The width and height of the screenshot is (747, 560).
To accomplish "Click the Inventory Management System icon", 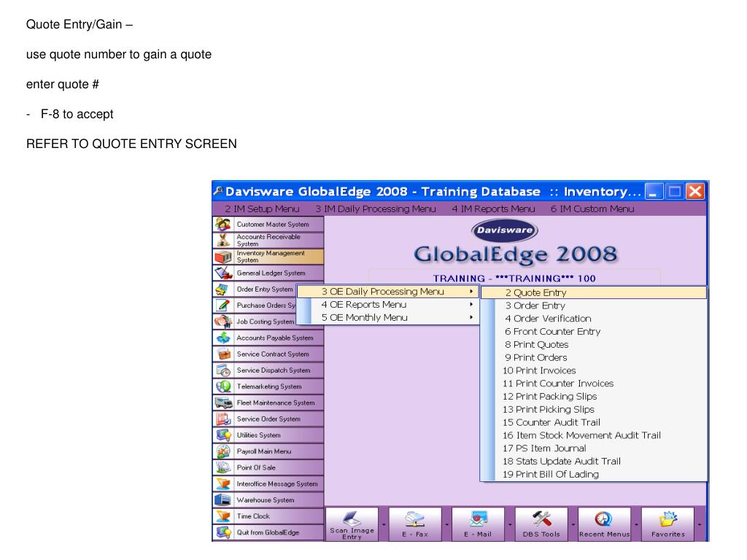I will coord(222,257).
